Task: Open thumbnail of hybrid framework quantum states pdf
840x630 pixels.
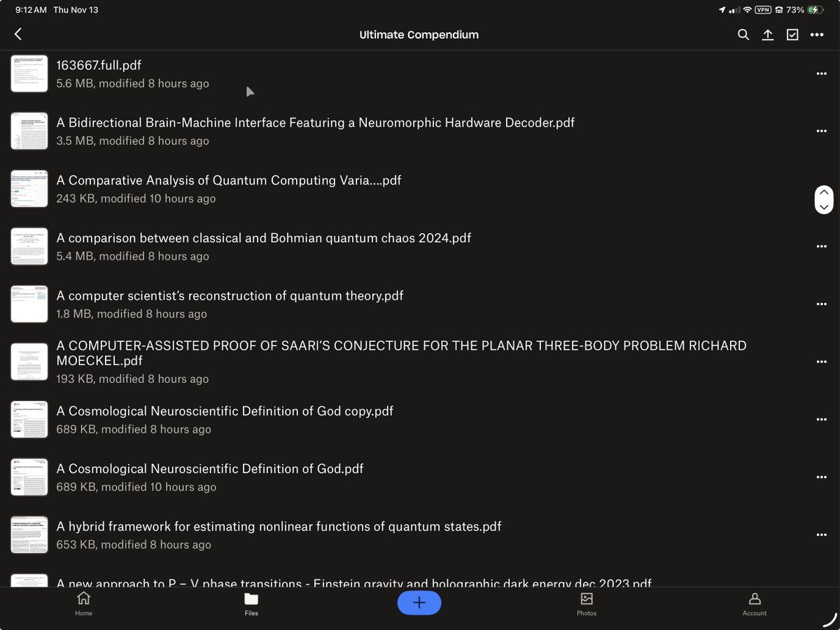Action: click(29, 535)
